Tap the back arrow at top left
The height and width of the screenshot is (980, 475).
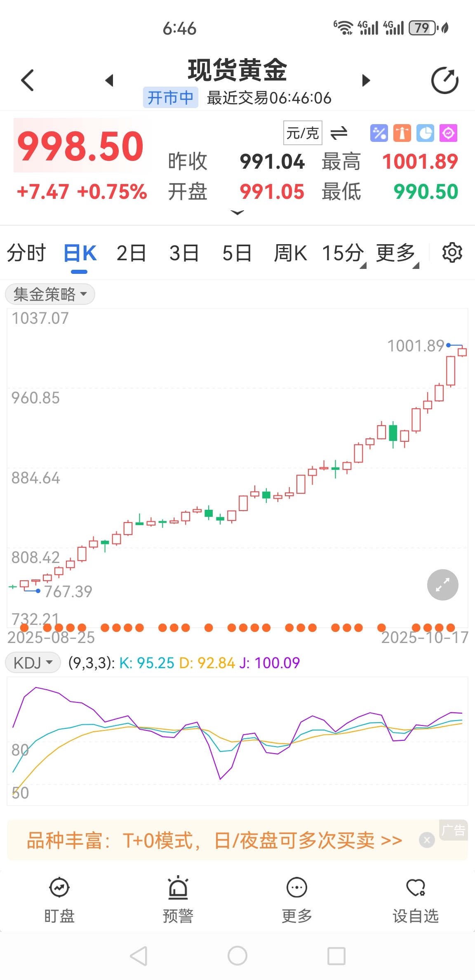[x=28, y=80]
